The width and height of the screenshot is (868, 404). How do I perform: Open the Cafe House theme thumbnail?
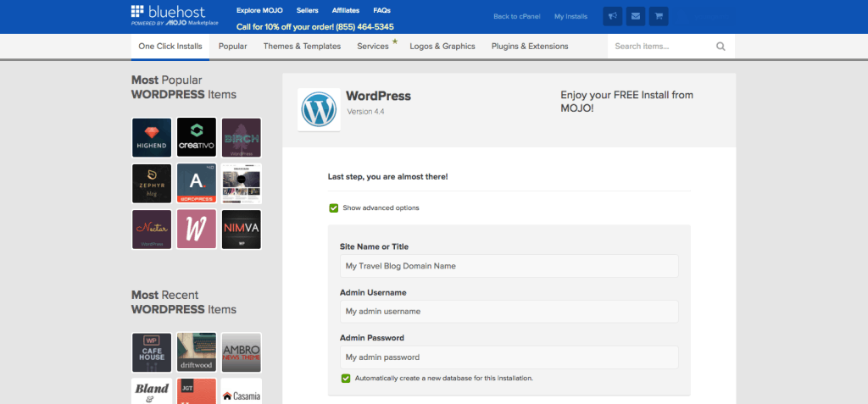click(x=152, y=352)
